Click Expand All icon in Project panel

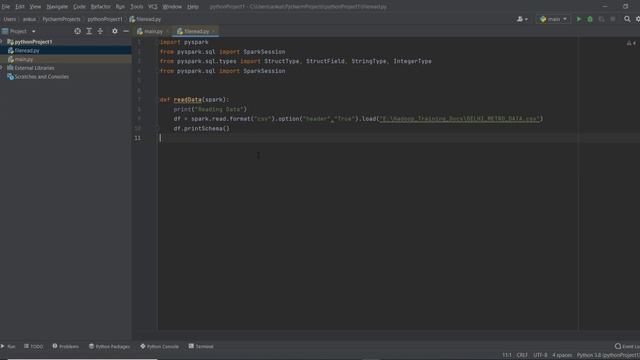coord(89,31)
